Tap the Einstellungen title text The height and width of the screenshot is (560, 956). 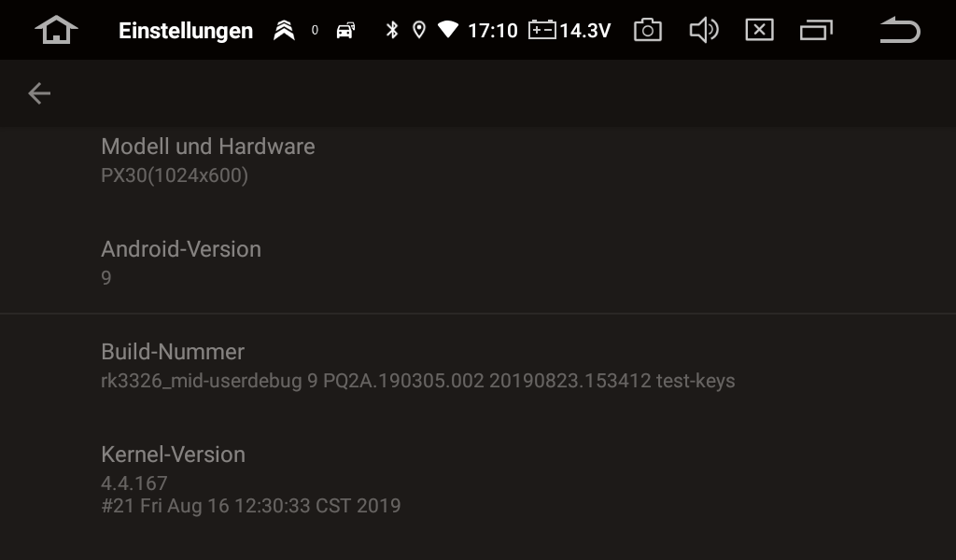click(x=186, y=31)
